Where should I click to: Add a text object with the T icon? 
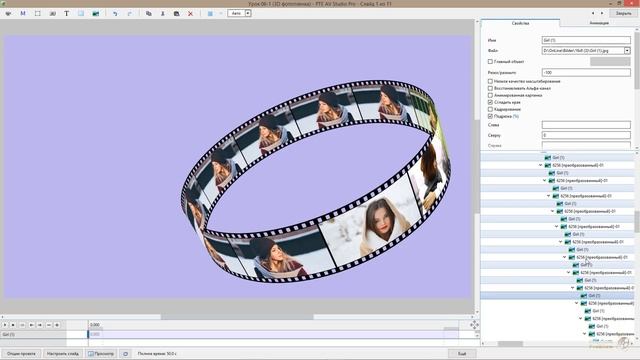coord(66,13)
